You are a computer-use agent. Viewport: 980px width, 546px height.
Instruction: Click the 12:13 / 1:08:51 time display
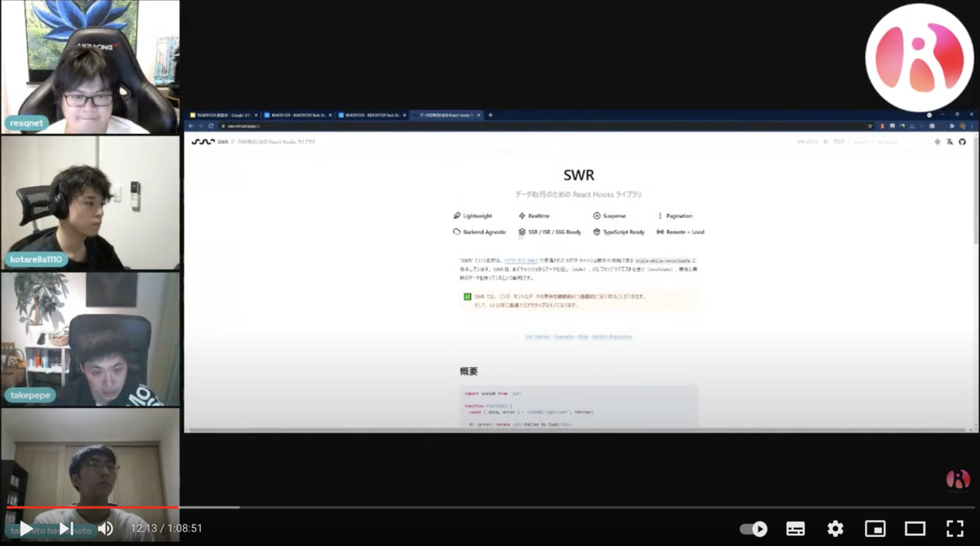coord(167,529)
